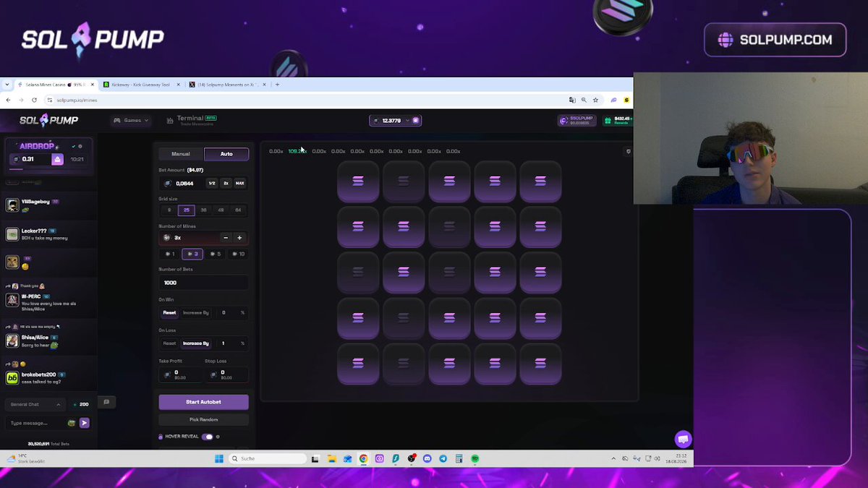The image size is (868, 488).
Task: Select grid size 9
Action: coord(169,210)
